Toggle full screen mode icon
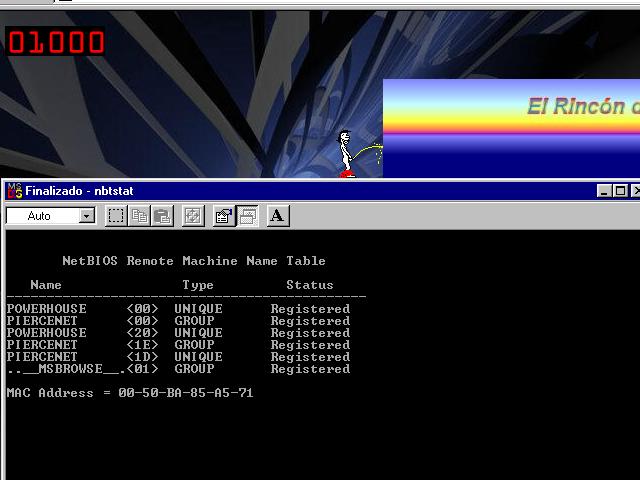The width and height of the screenshot is (640, 480). tap(193, 216)
